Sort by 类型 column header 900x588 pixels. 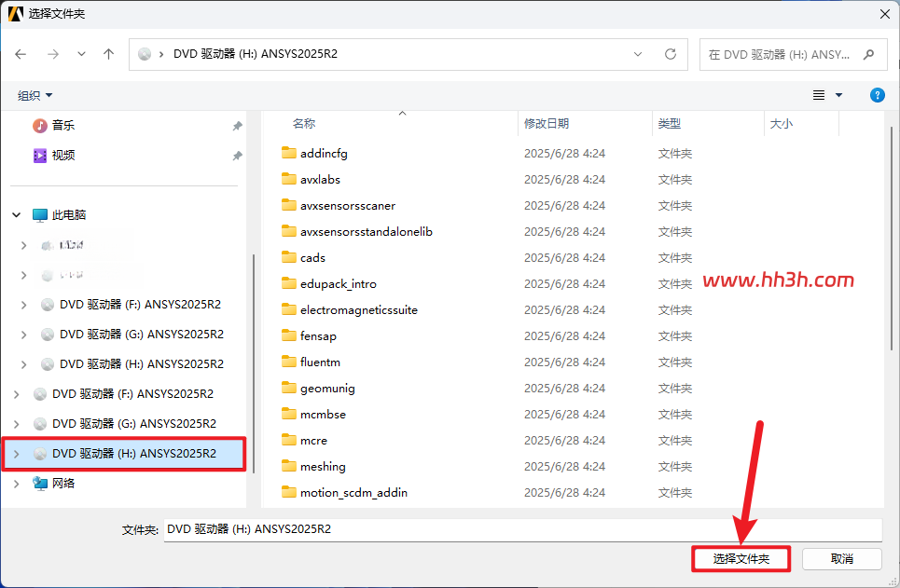point(670,123)
